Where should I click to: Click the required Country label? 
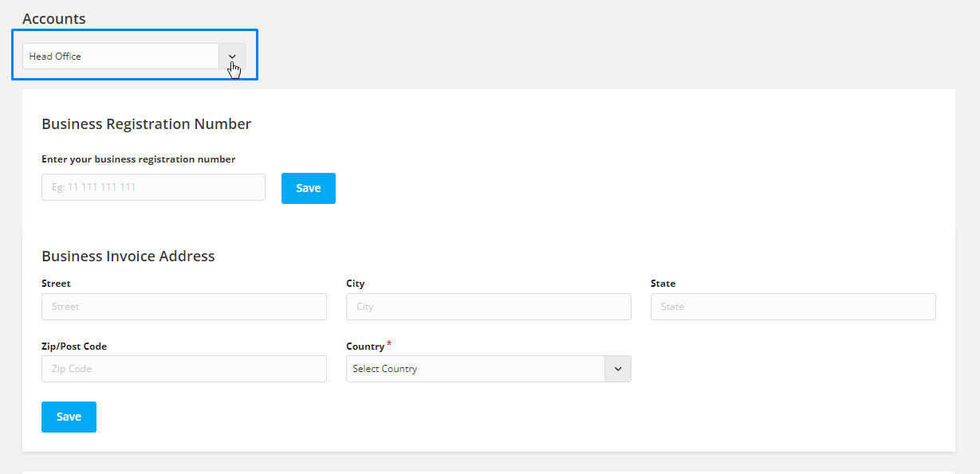tap(369, 347)
